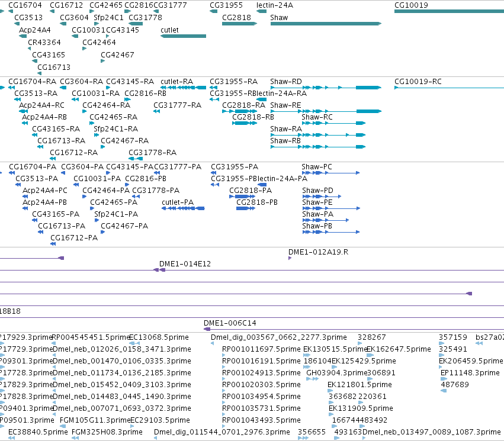Click the Acp24A4-RC transcript label
The height and width of the screenshot is (441, 504).
[42, 105]
